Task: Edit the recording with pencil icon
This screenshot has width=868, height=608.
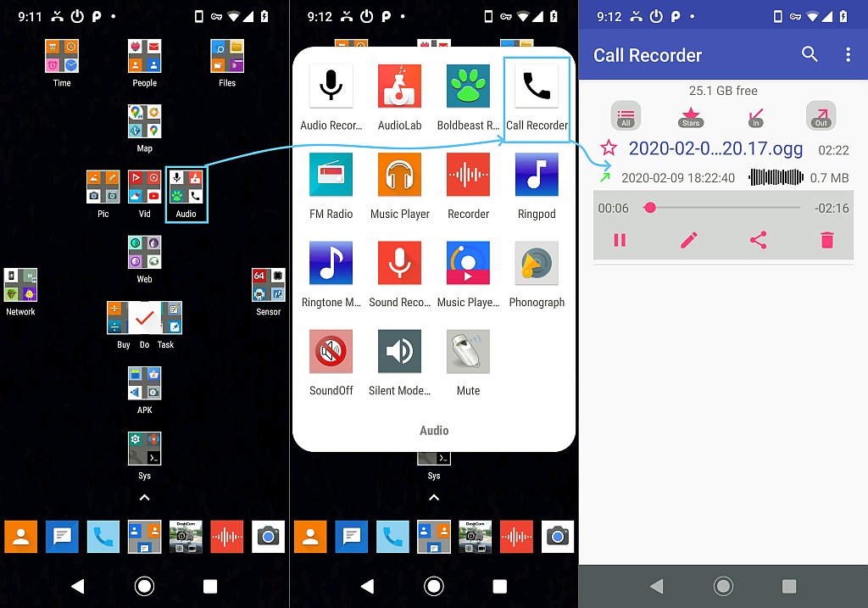Action: [x=688, y=240]
